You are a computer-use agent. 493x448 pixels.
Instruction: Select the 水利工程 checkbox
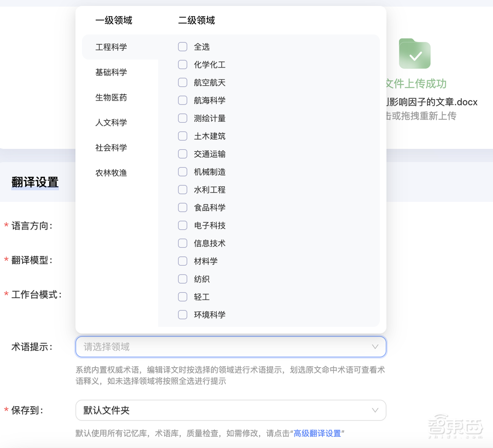tap(182, 190)
